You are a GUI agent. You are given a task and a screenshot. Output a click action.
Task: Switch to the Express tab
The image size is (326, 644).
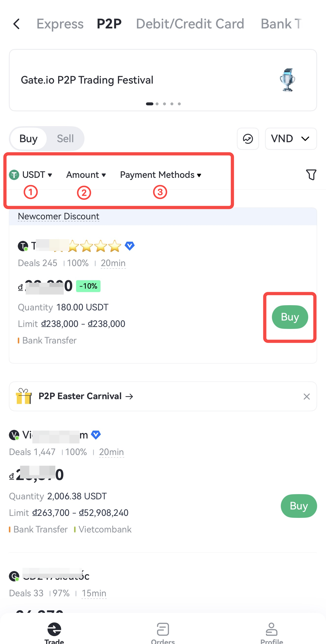click(x=60, y=24)
